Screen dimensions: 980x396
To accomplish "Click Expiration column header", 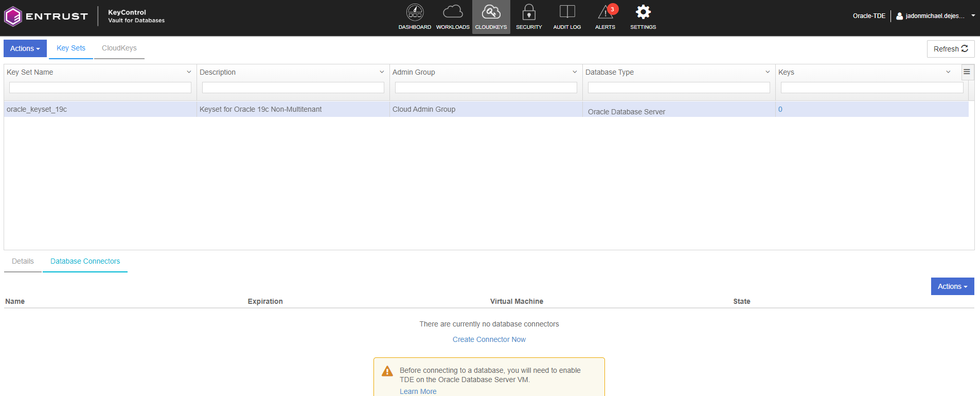I will click(x=265, y=301).
